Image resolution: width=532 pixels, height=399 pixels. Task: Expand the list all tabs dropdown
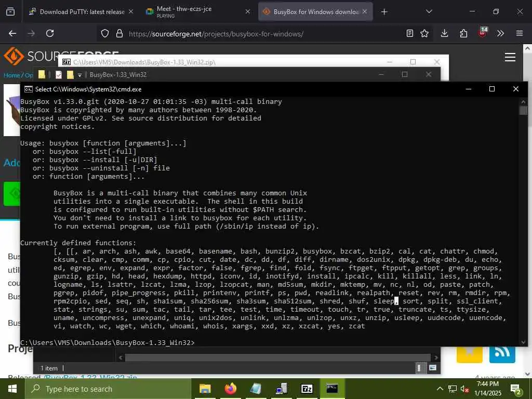pos(429,12)
